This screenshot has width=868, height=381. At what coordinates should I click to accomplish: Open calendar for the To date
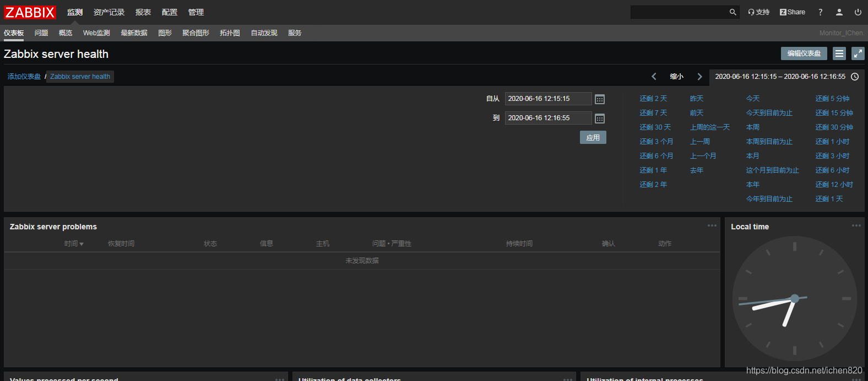point(600,119)
